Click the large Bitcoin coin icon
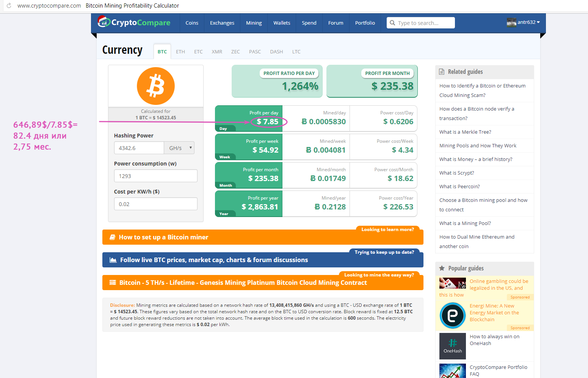This screenshot has width=588, height=378. pos(156,86)
